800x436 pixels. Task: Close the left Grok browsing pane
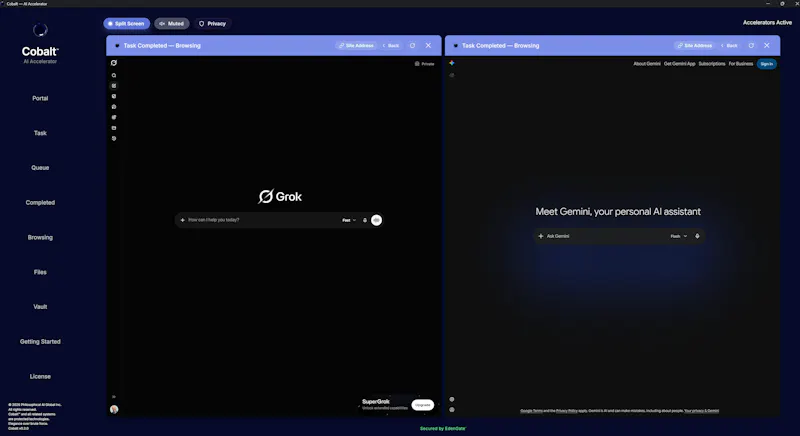click(428, 45)
